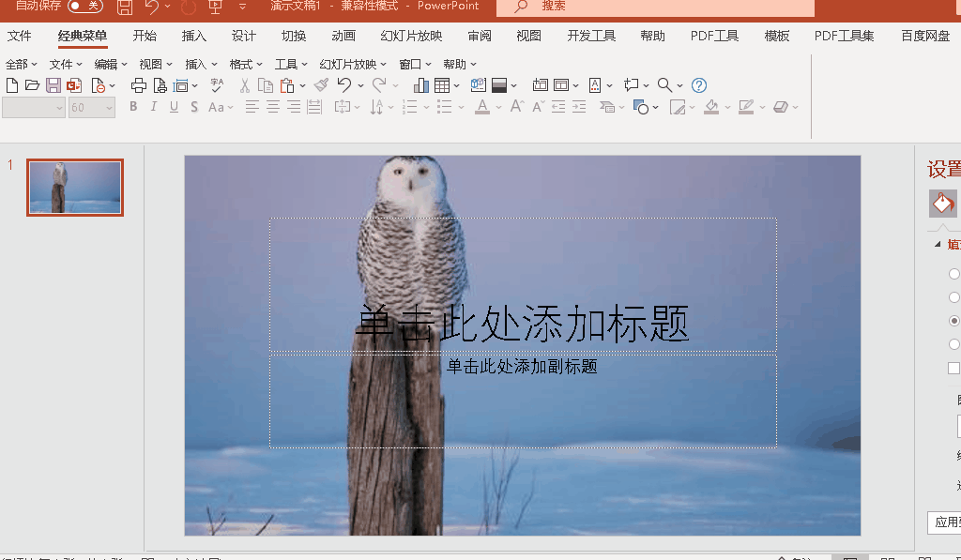
Task: Open the Print icon on the toolbar
Action: 139,84
